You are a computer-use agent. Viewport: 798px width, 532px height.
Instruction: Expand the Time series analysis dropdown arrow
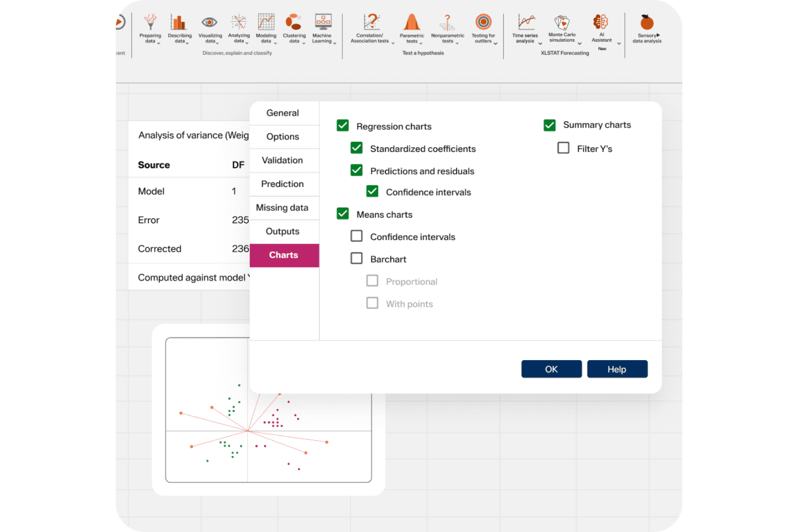point(540,43)
